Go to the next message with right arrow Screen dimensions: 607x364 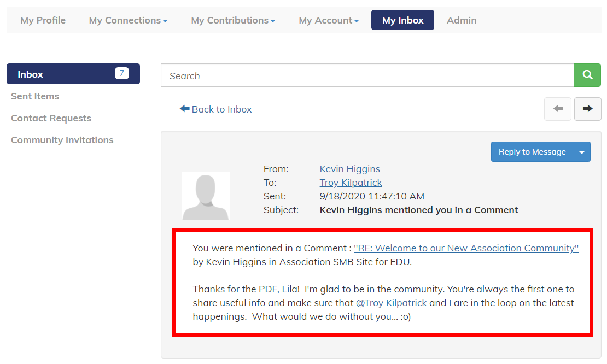tap(587, 109)
